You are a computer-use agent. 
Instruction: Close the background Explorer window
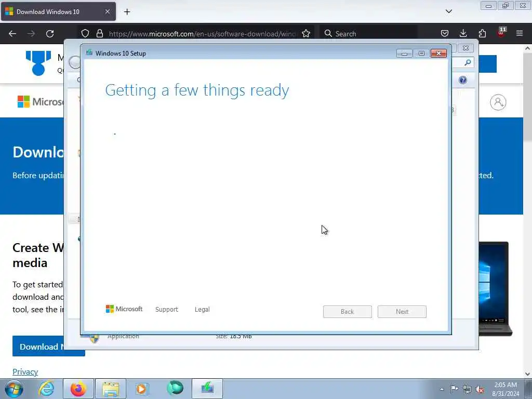tap(465, 48)
